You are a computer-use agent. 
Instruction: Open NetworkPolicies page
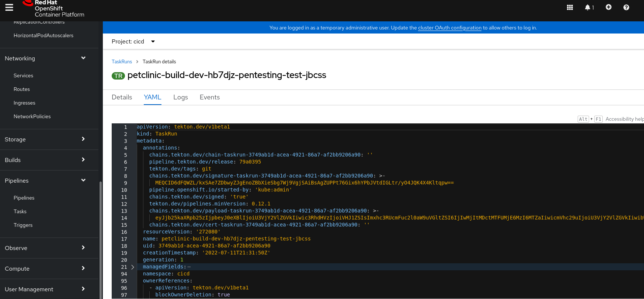(32, 116)
